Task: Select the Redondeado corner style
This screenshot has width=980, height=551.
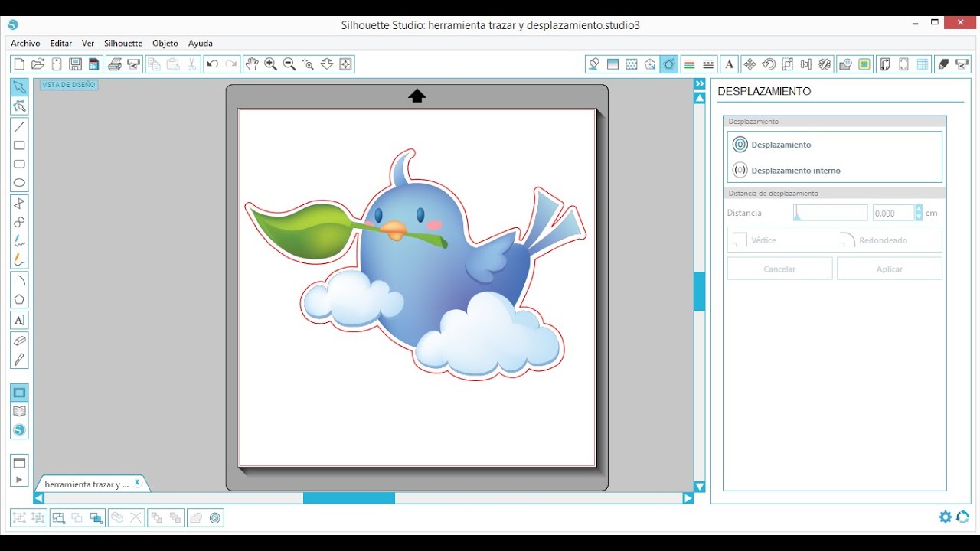Action: click(x=874, y=240)
